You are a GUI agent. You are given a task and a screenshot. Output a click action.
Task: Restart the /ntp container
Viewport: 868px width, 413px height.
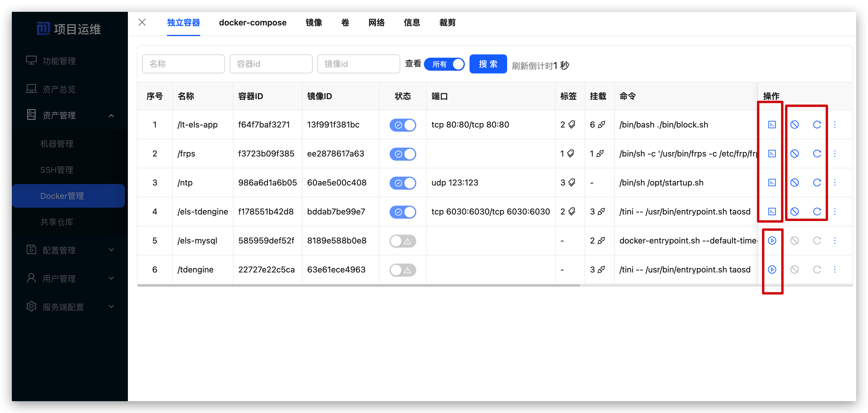tap(817, 183)
